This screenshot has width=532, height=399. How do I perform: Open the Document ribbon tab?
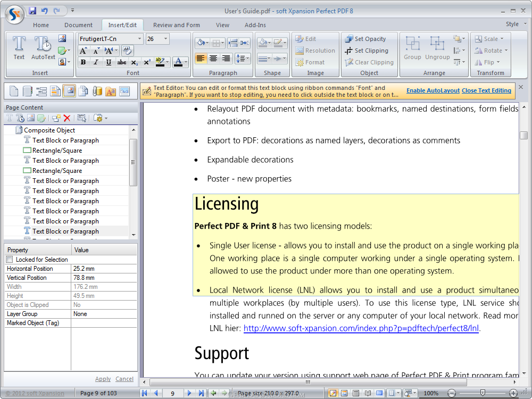78,25
